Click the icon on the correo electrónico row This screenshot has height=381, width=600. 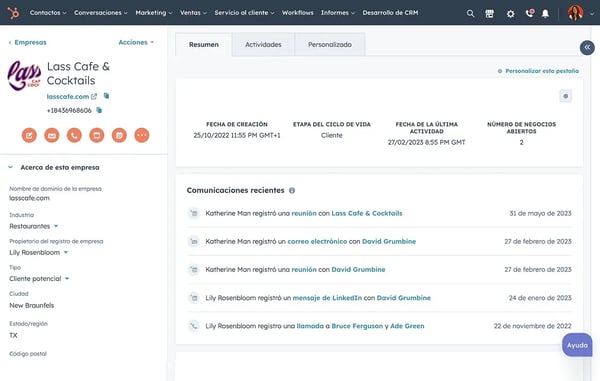194,241
